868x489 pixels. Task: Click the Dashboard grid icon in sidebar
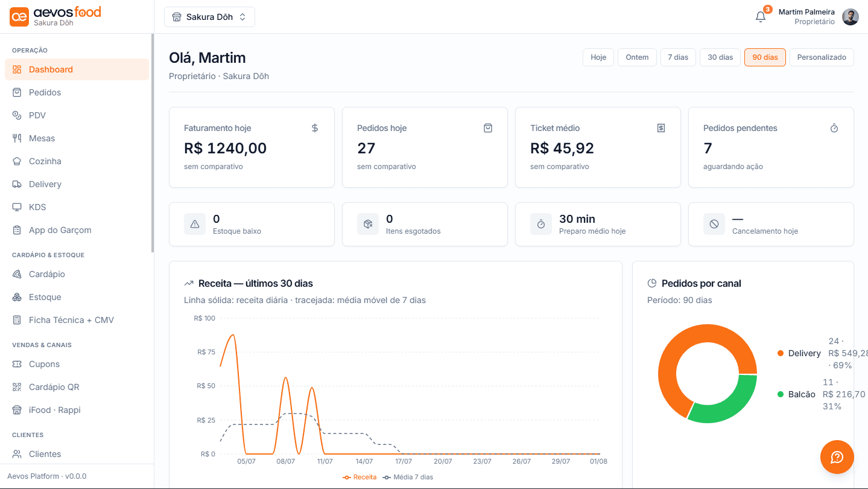point(17,69)
